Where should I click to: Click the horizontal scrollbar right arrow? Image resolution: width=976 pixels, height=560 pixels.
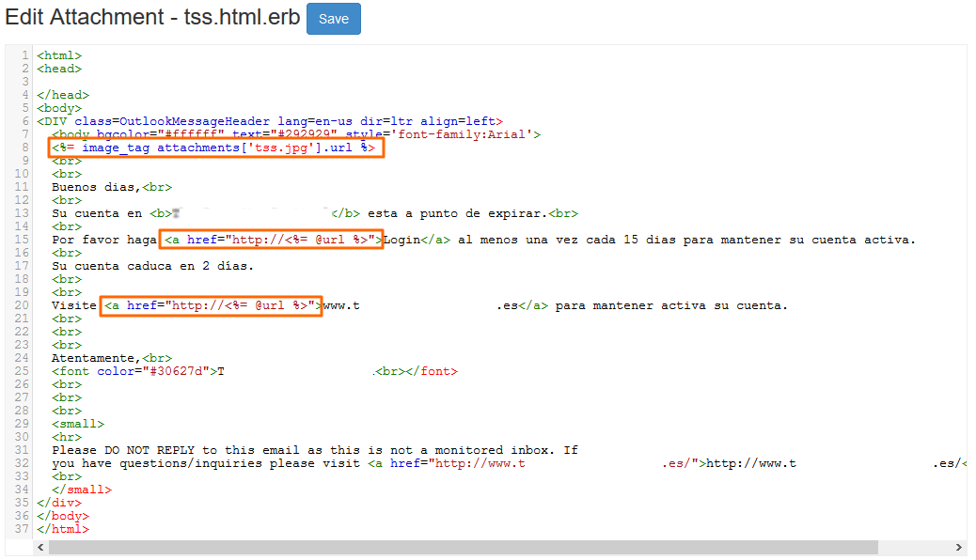coord(958,547)
